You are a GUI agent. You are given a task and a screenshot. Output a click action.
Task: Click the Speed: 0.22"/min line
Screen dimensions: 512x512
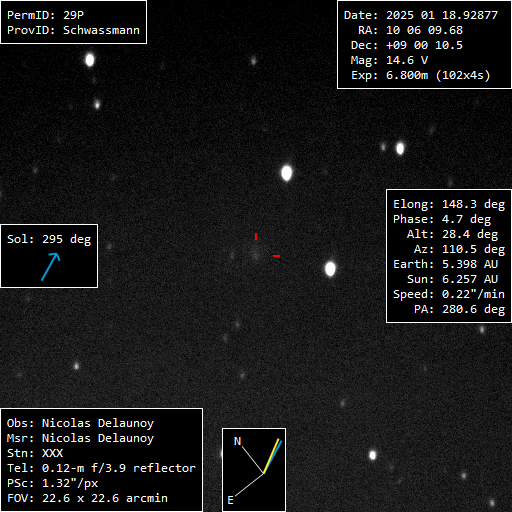click(449, 294)
